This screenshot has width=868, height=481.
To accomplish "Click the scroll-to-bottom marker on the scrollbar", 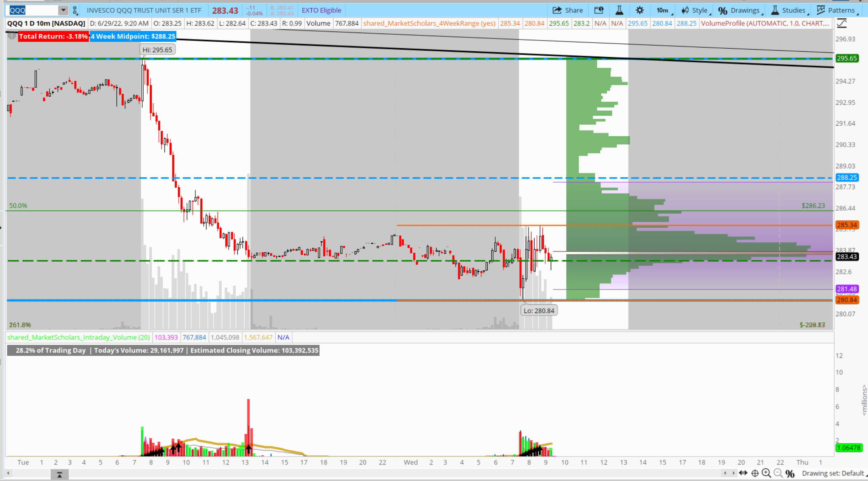I will point(59,474).
